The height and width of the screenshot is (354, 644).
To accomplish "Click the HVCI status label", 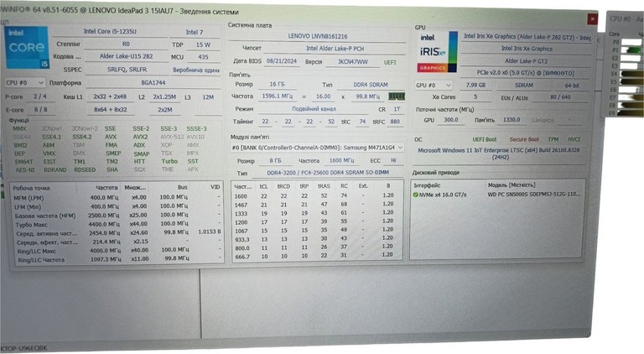I will [x=574, y=139].
